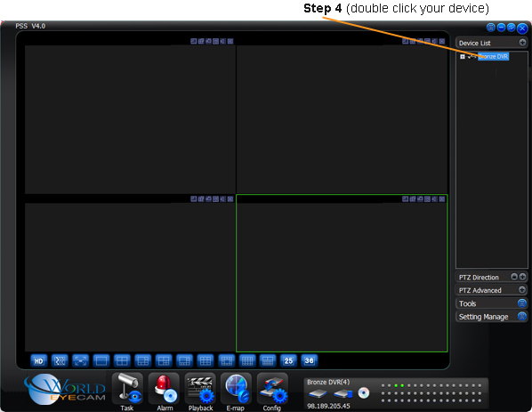The height and width of the screenshot is (412, 532).
Task: Open the Setting Manage panel
Action: 491,317
